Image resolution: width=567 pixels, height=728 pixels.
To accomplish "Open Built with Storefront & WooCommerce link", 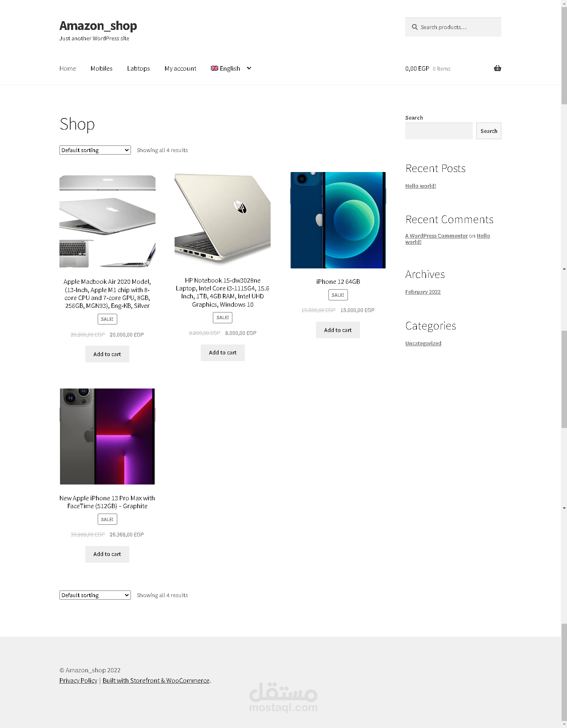I will [x=156, y=680].
